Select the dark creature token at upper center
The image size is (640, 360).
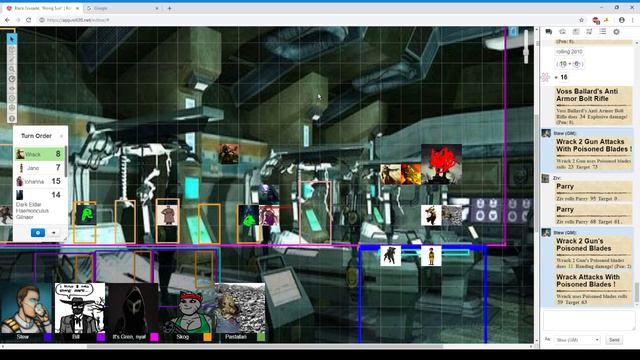(229, 154)
